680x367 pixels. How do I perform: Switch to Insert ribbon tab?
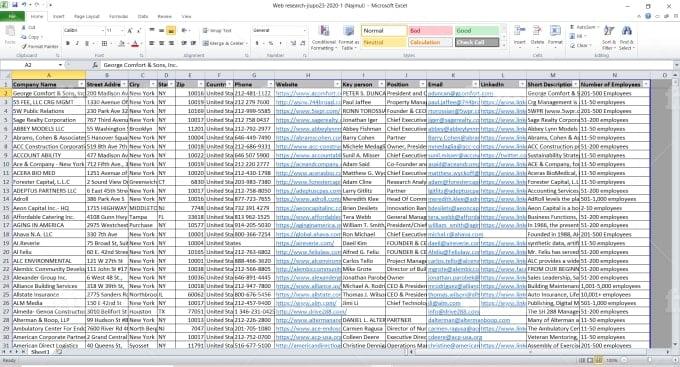click(59, 16)
